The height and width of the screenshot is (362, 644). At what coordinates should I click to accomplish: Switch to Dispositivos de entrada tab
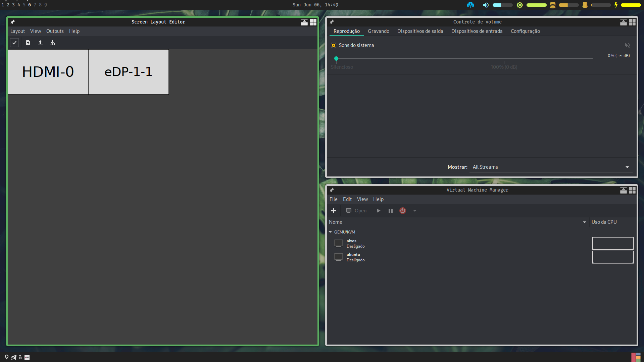[x=477, y=31]
